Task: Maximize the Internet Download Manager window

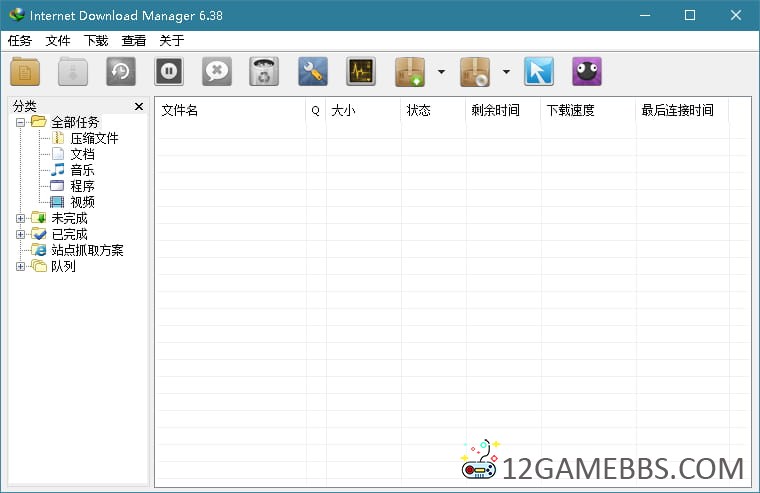Action: click(690, 15)
